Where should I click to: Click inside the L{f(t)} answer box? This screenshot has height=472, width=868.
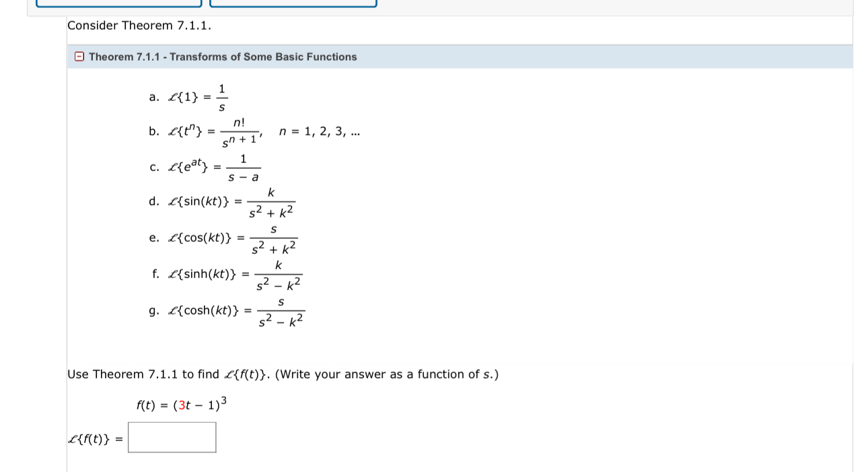[172, 437]
